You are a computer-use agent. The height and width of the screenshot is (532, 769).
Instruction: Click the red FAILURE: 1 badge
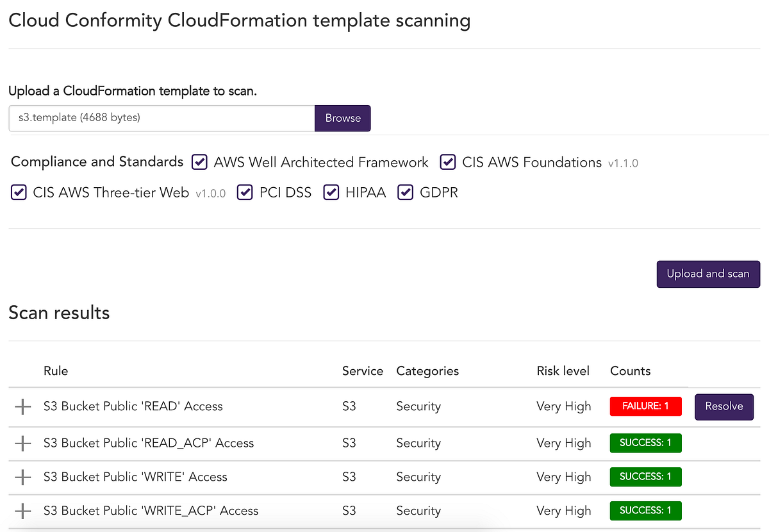click(645, 406)
